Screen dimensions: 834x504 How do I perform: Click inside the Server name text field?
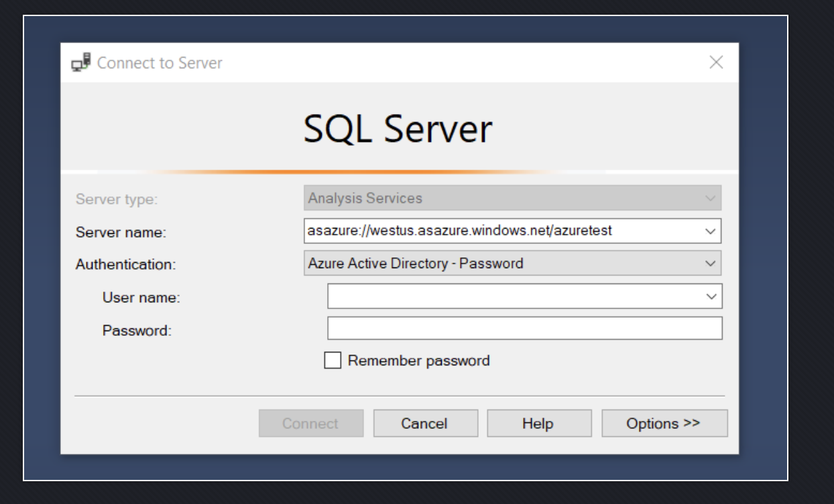coord(496,231)
